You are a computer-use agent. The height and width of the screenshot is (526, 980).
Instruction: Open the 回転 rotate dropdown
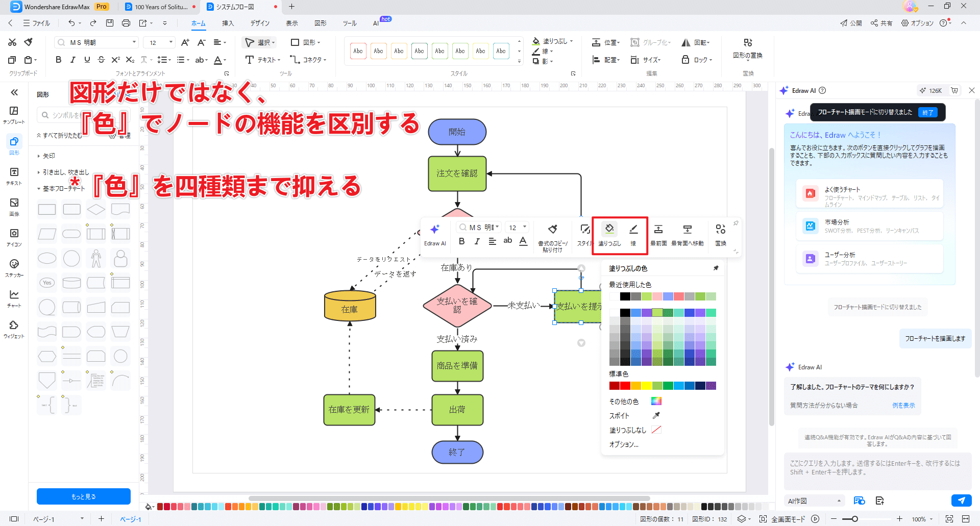click(x=696, y=42)
